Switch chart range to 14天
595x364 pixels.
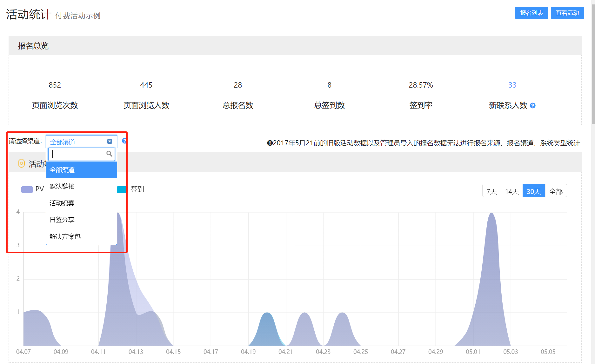pyautogui.click(x=511, y=191)
